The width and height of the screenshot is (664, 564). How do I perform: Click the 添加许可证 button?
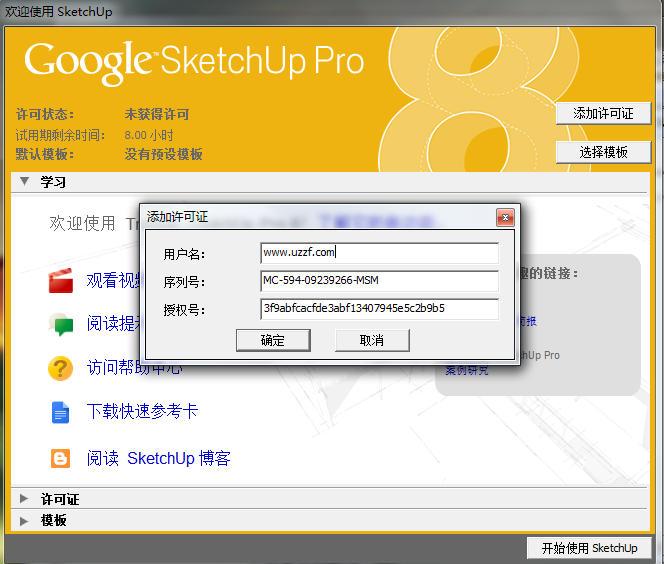(x=603, y=113)
